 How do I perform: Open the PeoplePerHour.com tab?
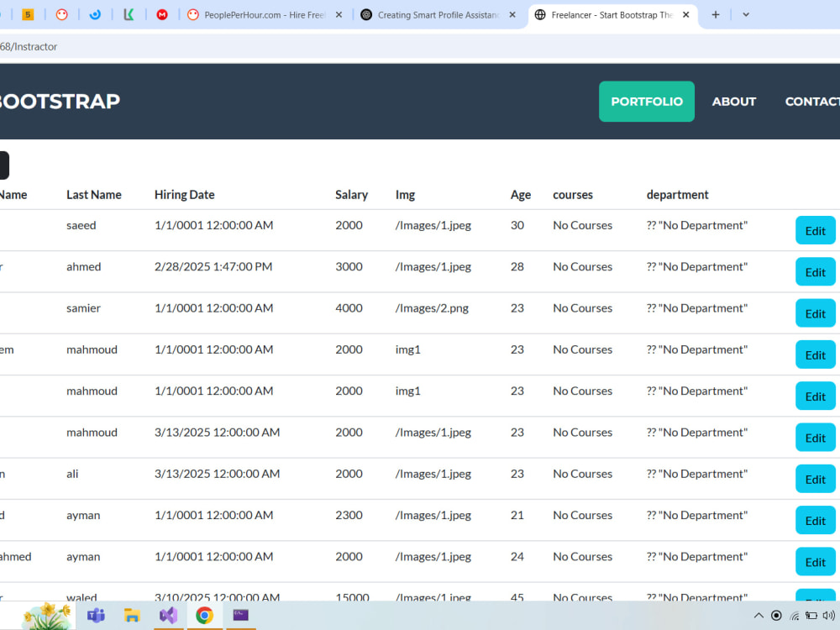[x=265, y=15]
